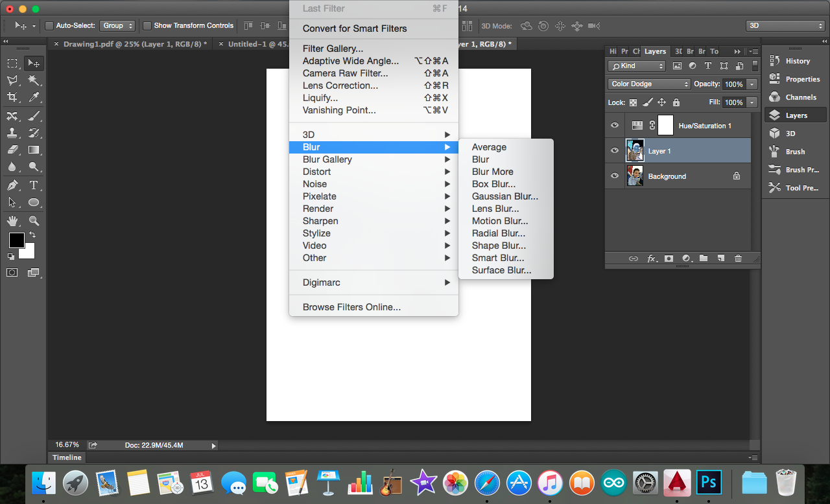The height and width of the screenshot is (504, 830).
Task: Select the Path Selection arrow tool
Action: pos(12,202)
